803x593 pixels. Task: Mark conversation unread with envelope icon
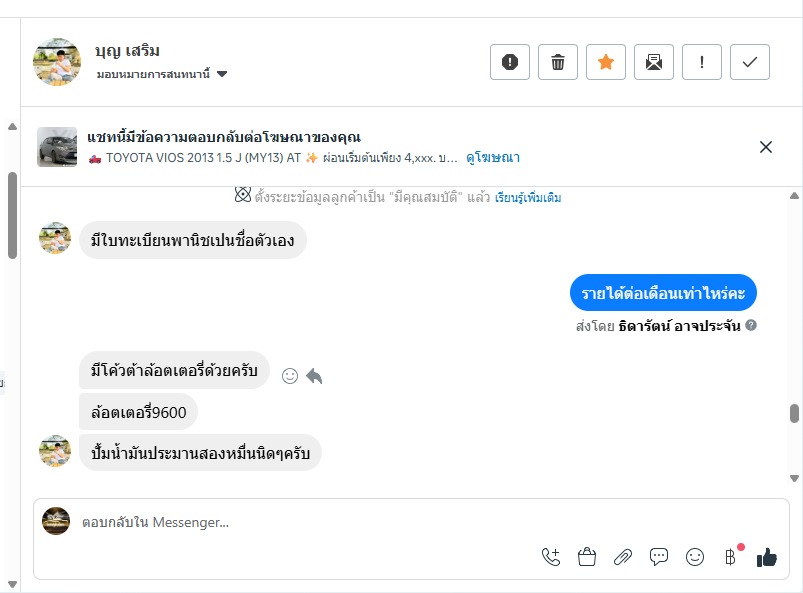654,62
